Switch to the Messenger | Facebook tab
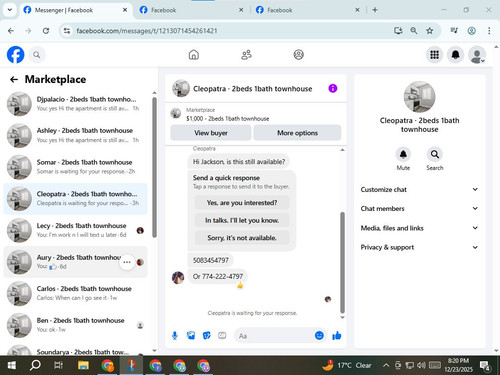 pos(75,10)
